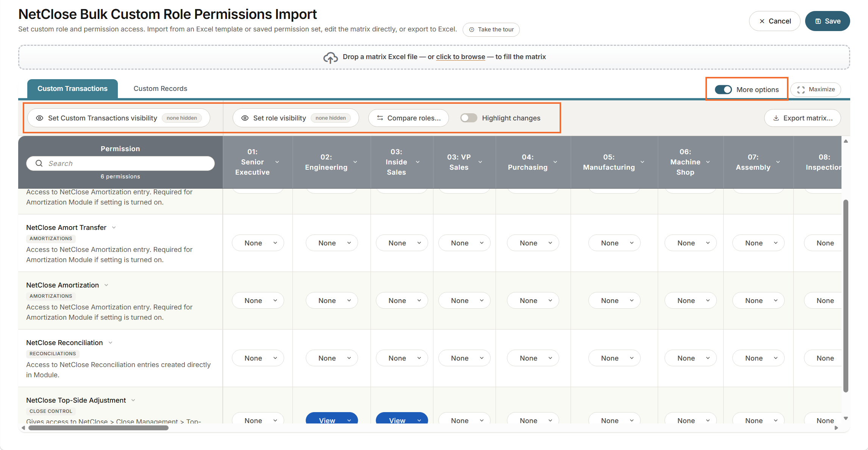Switch to the Custom Transactions tab
The height and width of the screenshot is (450, 868).
tap(72, 89)
